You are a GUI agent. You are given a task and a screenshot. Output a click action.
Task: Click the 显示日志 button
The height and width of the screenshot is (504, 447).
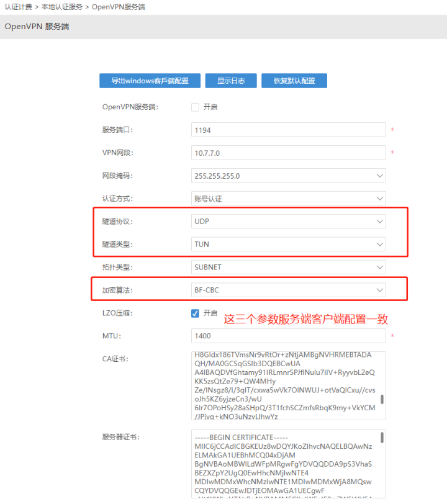[230, 81]
